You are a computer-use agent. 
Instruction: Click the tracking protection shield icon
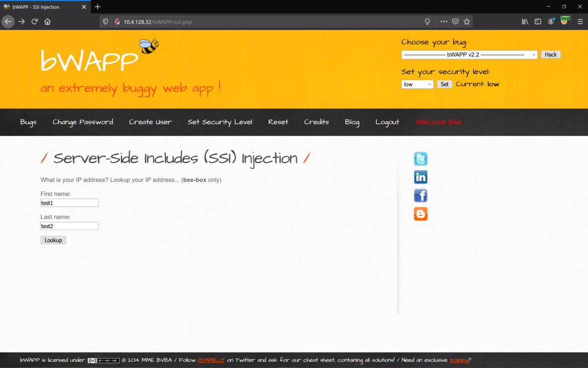coord(105,22)
